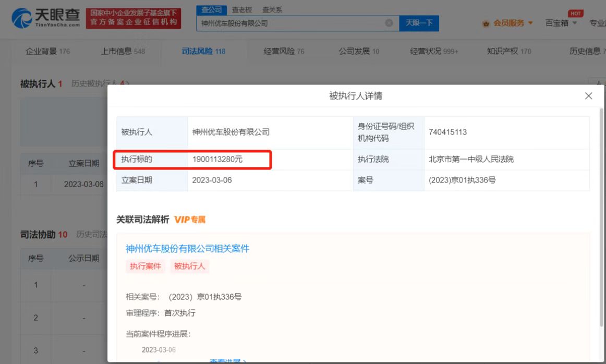This screenshot has height=364, width=606.
Task: Open the 企业背景 navigation tab
Action: pos(47,52)
